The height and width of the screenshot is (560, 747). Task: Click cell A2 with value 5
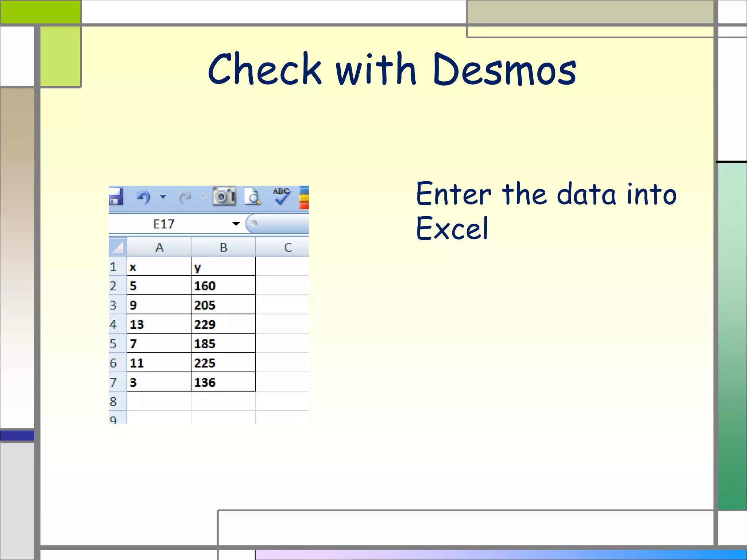pos(159,285)
